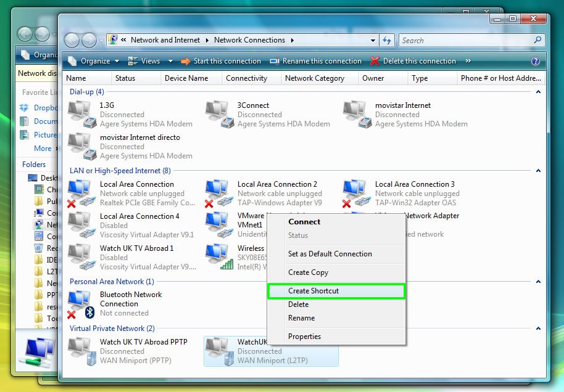
Task: Choose Set as Default Connection
Action: (x=337, y=254)
